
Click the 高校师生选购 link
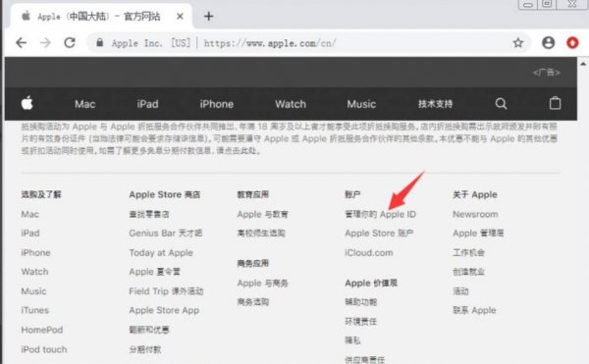(261, 234)
